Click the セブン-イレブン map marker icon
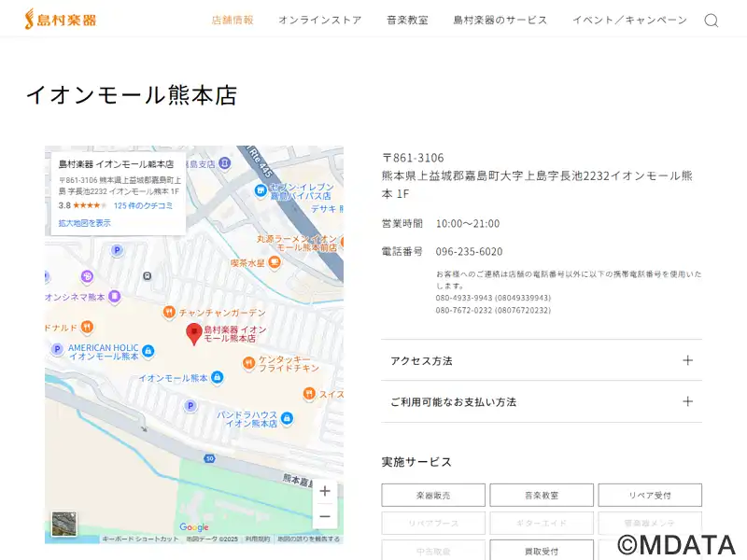The height and width of the screenshot is (560, 747). [261, 191]
